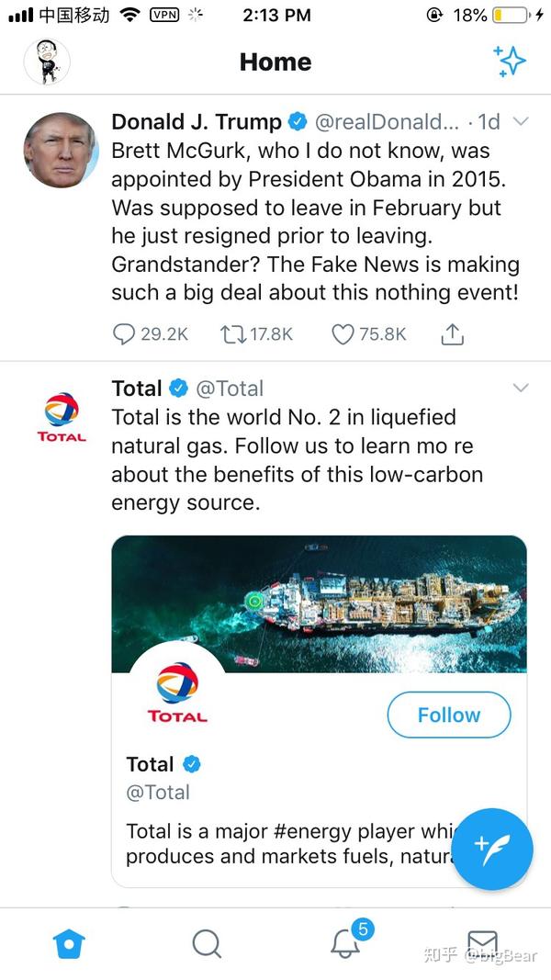The width and height of the screenshot is (551, 980).
Task: Open the Messages envelope tab
Action: 482,943
